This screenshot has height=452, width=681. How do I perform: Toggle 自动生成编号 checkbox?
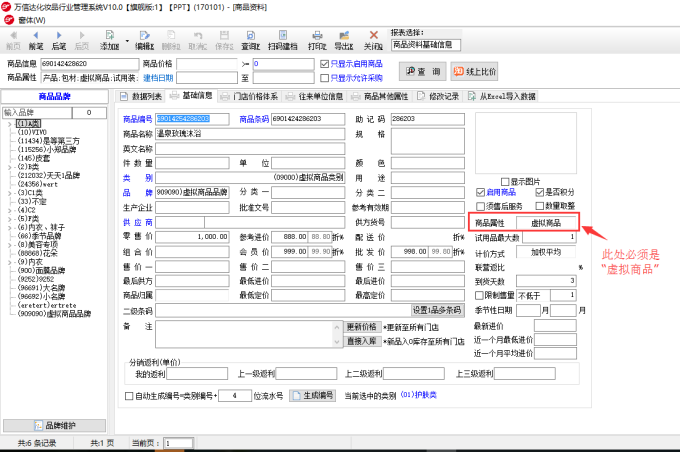(x=129, y=396)
